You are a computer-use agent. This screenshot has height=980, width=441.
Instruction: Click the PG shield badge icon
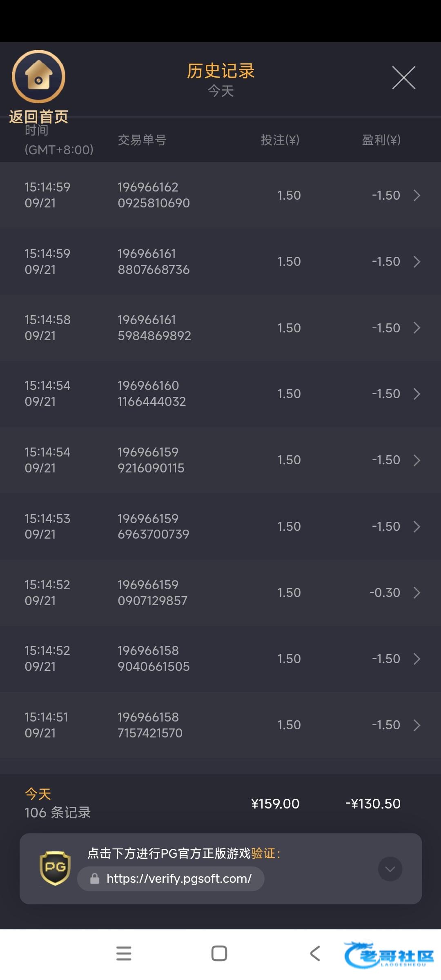tap(55, 868)
